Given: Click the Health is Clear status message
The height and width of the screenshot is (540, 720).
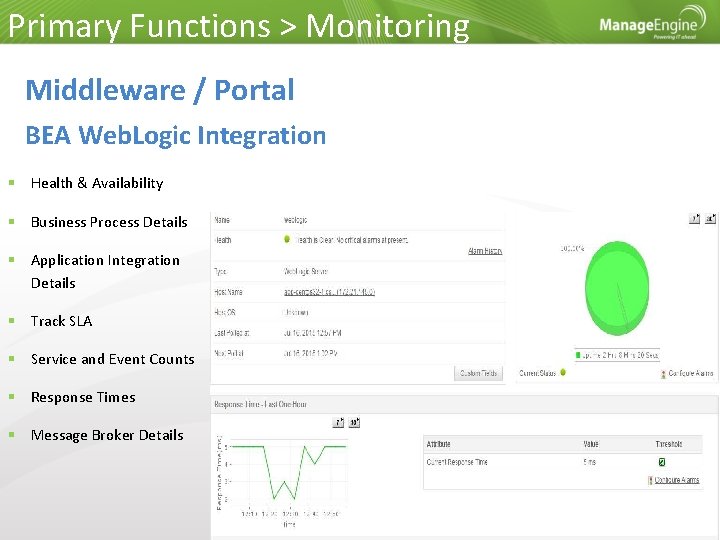Looking at the screenshot, I should [x=351, y=240].
